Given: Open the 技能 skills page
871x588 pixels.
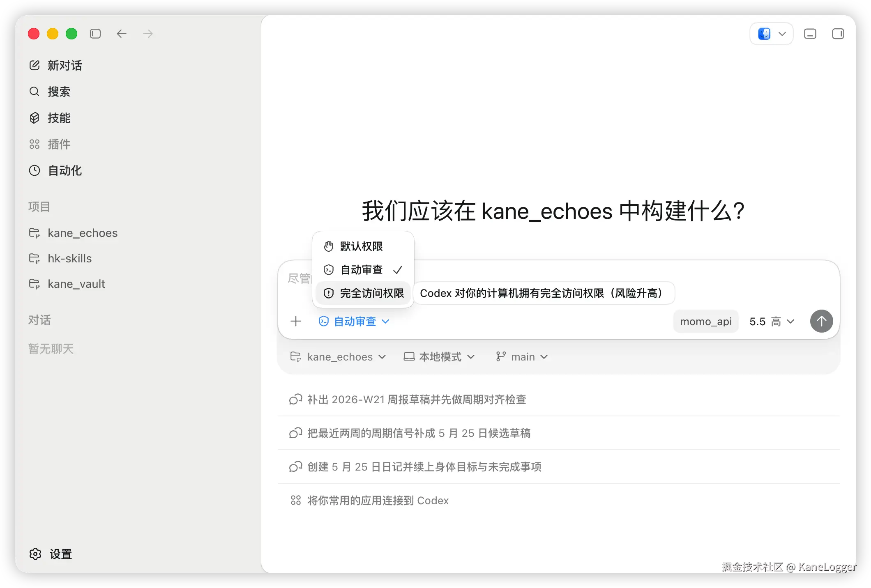Looking at the screenshot, I should point(50,118).
